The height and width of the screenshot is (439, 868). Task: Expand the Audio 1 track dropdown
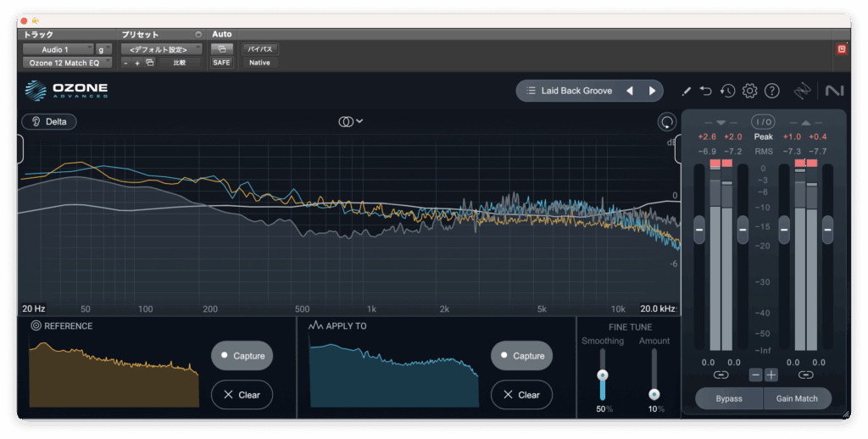(57, 50)
